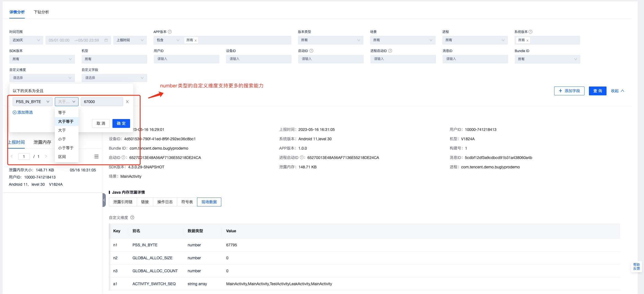This screenshot has width=644, height=294.
Task: Click the help icon next to 系统版本
Action: (530, 32)
